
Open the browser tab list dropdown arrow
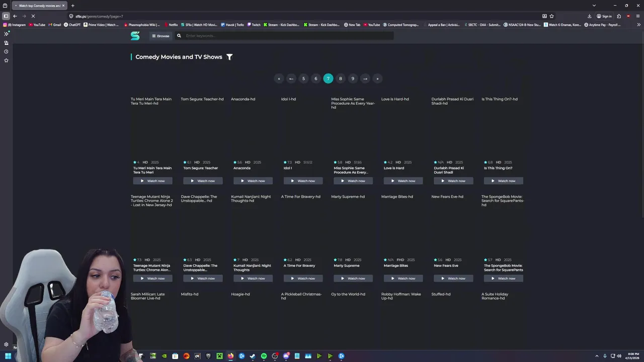594,6
